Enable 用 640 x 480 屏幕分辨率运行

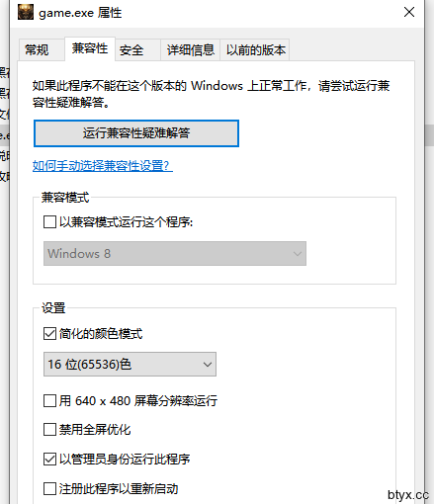[49, 401]
